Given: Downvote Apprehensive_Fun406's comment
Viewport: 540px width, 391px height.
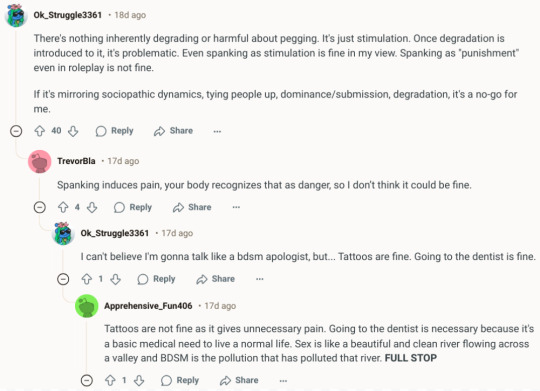Looking at the screenshot, I should 139,381.
